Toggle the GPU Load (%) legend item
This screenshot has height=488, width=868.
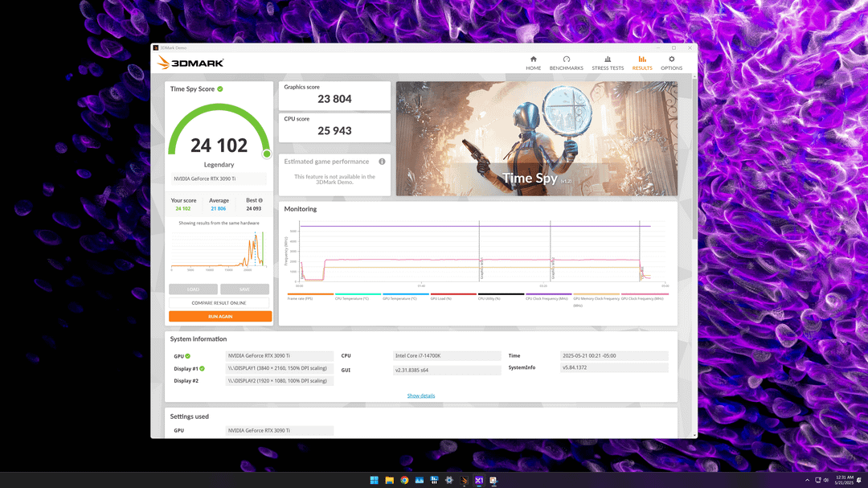point(452,297)
